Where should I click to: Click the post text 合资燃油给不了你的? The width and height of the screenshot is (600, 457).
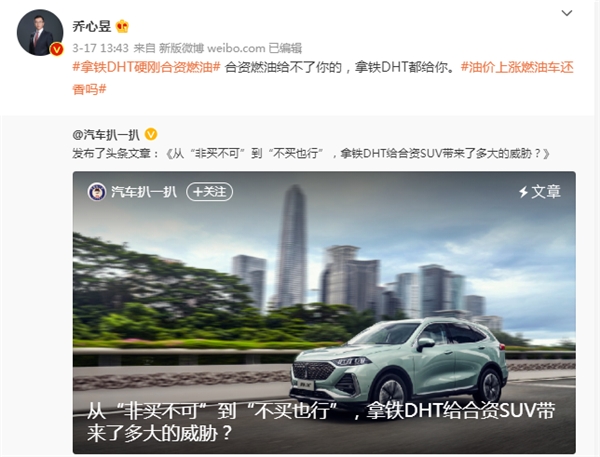(x=283, y=67)
